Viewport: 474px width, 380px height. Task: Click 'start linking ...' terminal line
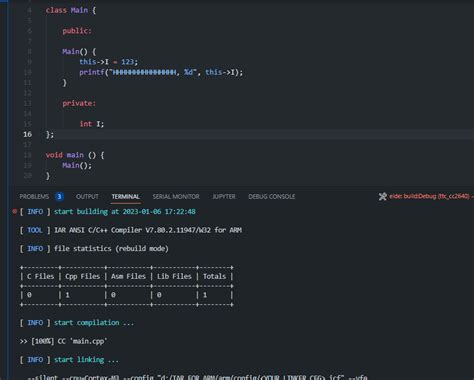[x=86, y=360]
